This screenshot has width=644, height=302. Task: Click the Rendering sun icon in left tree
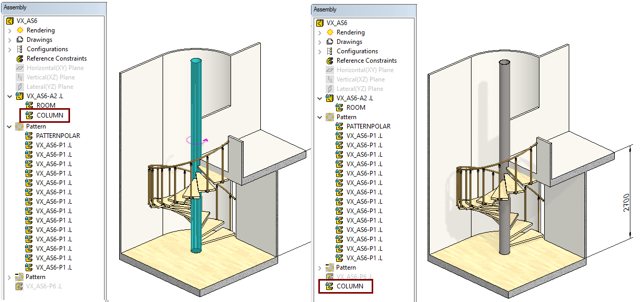20,30
